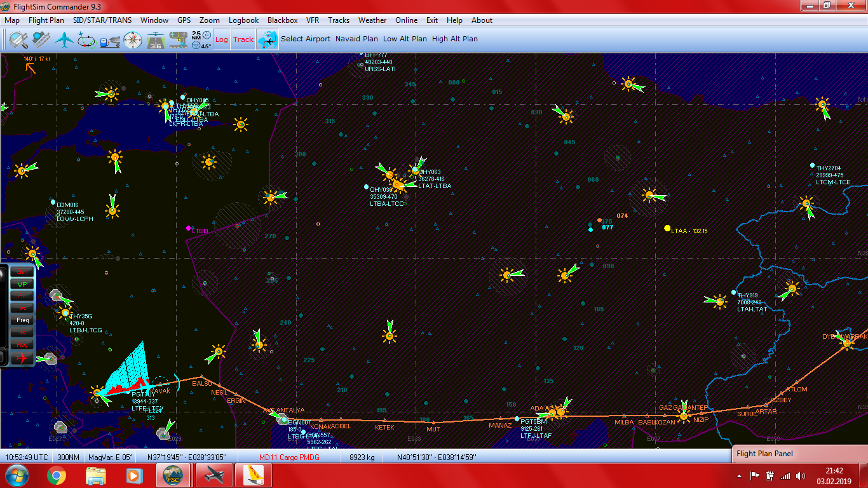Screen dimensions: 868x488
Task: Click the airport runway finder icon
Action: 41,39
